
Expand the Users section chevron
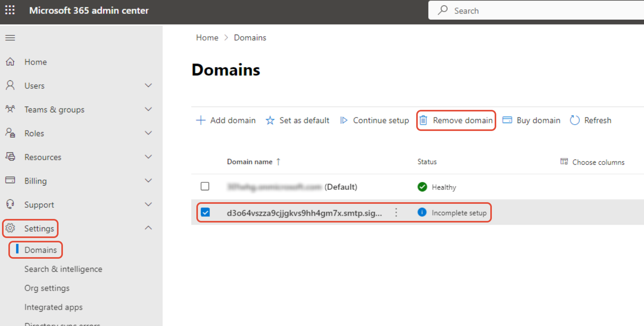[x=149, y=85]
